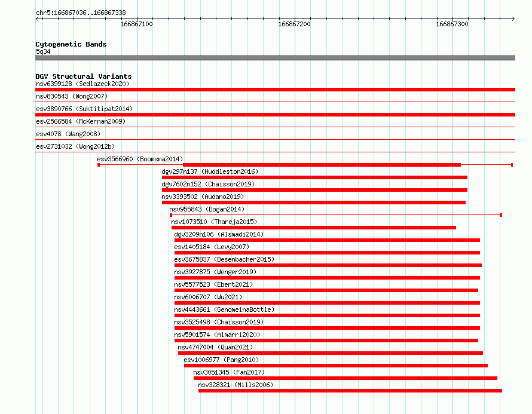This screenshot has height=414, width=532.
Task: Open nsv3051345 (Fan2017) variant
Action: pos(229,372)
